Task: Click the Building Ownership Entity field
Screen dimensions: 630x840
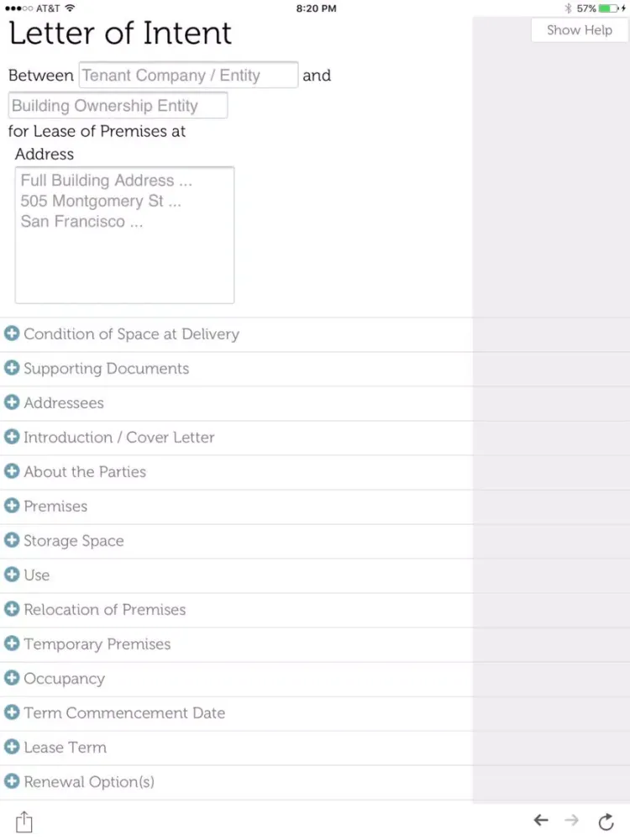Action: pyautogui.click(x=118, y=106)
